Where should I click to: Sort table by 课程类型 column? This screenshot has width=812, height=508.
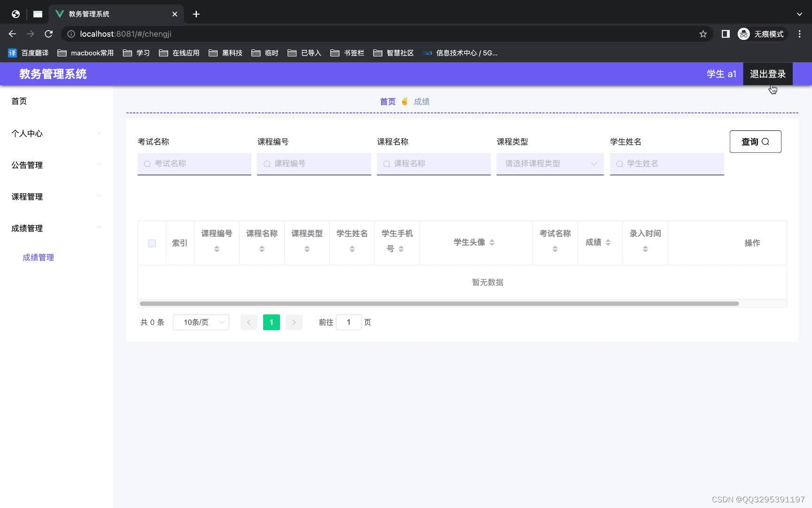pyautogui.click(x=307, y=249)
